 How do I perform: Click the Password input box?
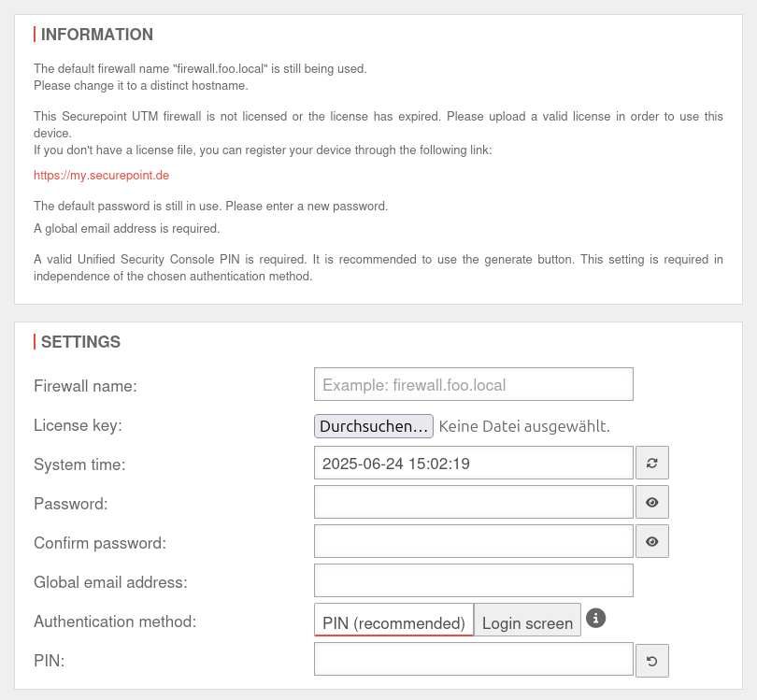473,502
